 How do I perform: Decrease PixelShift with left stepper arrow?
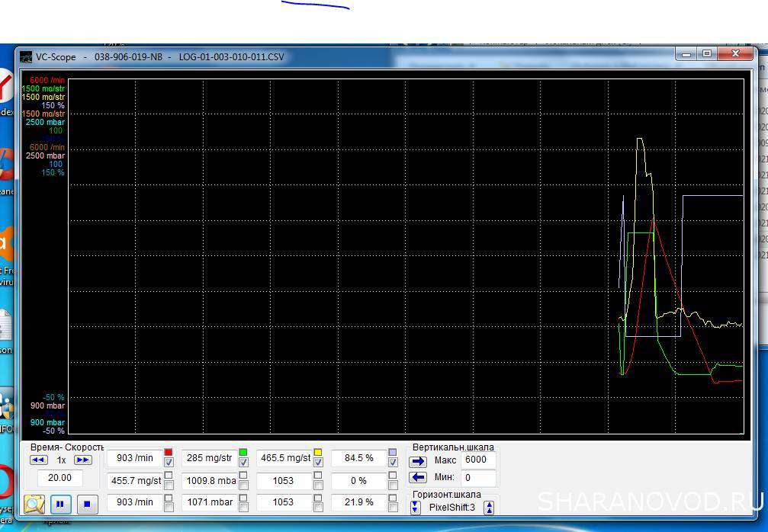(x=416, y=508)
